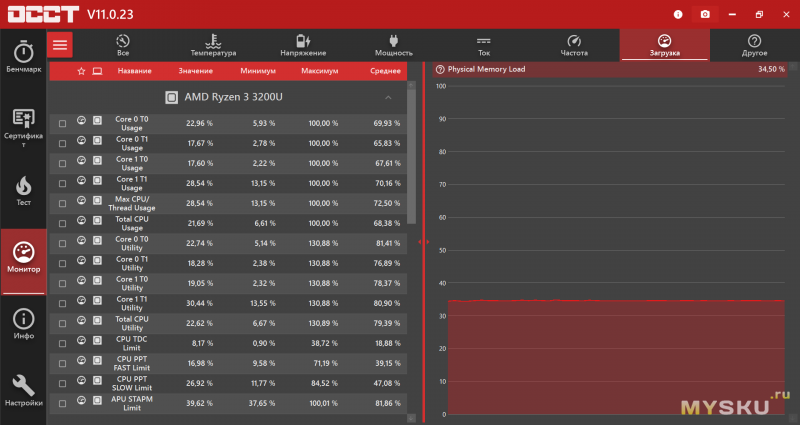Check the Core 1 T0 Usage checkbox
This screenshot has width=800, height=425.
coord(62,163)
